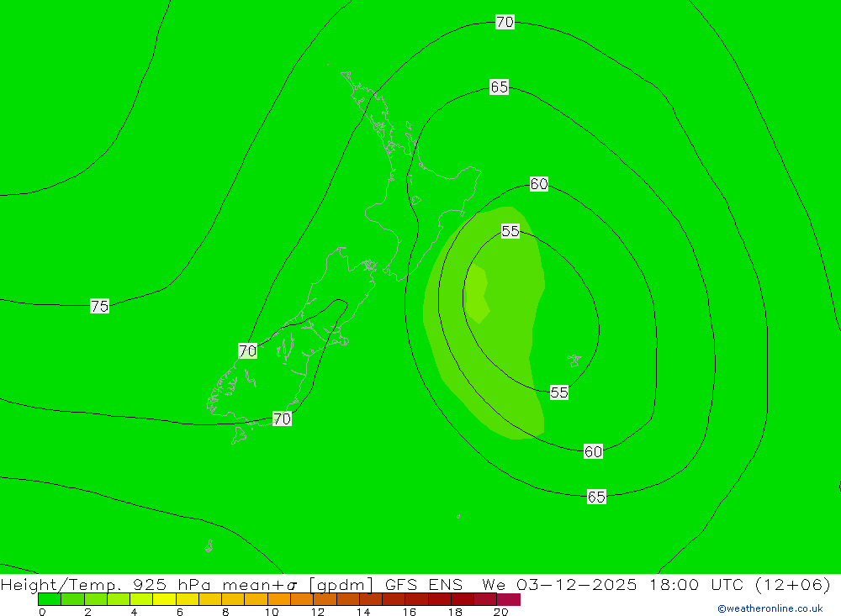Click the 65 contour label south of the low
The image size is (841, 616).
point(596,497)
